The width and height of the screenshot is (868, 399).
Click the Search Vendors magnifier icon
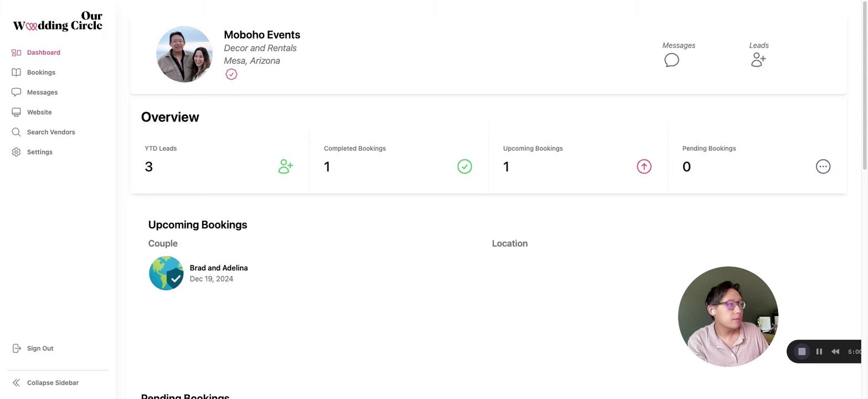(16, 132)
